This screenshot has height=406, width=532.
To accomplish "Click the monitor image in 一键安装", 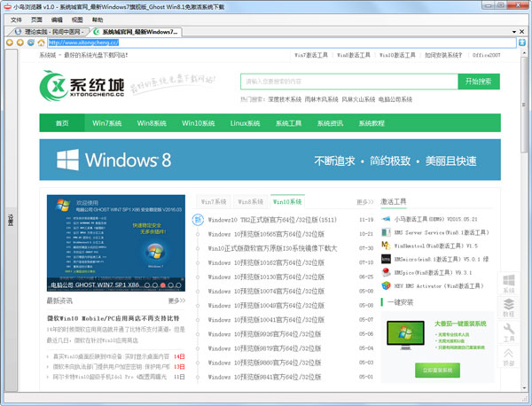I will coord(405,335).
